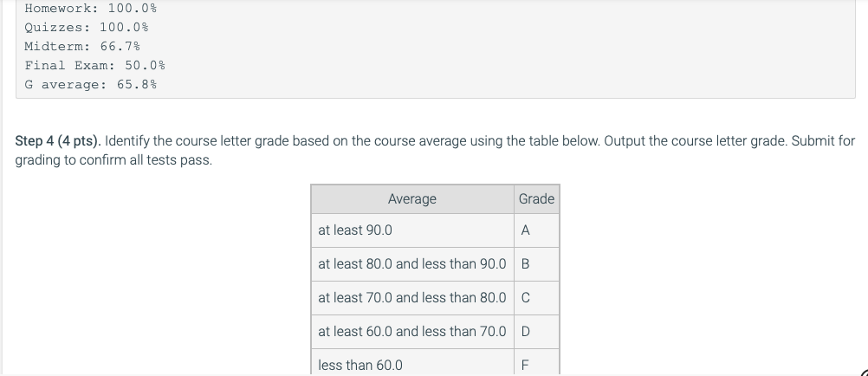
Task: Select the grade 'A' table cell
Action: point(536,230)
